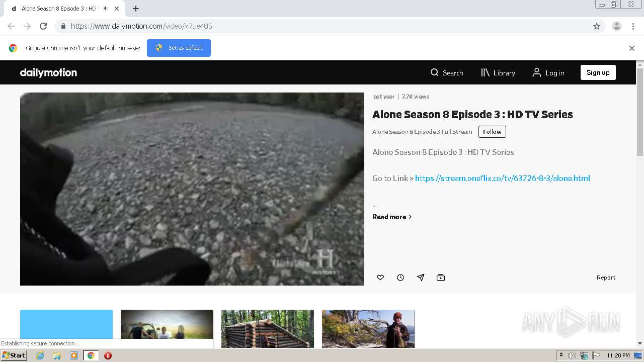This screenshot has width=644, height=362.
Task: Open File Explorer from taskbar
Action: (x=57, y=355)
